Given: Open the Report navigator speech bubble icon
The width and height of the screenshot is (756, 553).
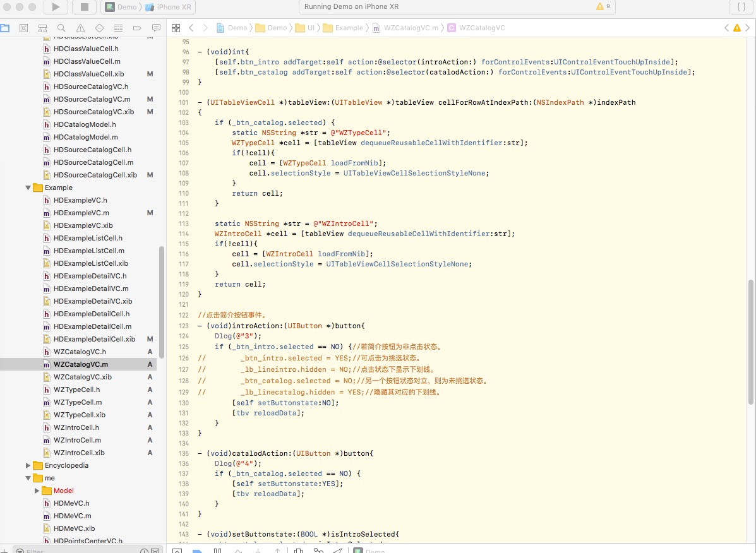Looking at the screenshot, I should [x=156, y=28].
